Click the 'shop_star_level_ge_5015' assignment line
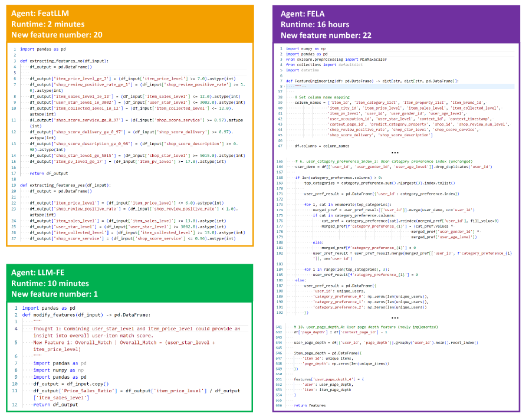This screenshot has width=529, height=420. tap(137, 156)
